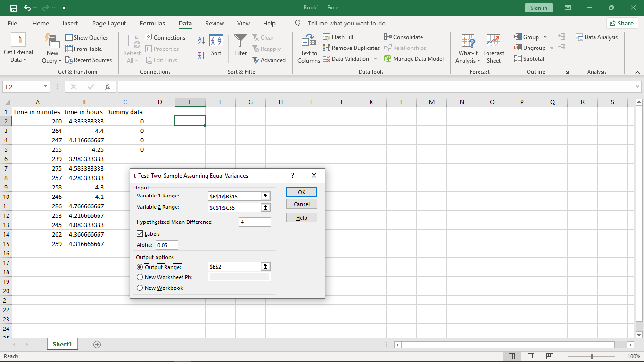Click the Variable 1 Range collapse icon
Viewport: 644px width, 362px height.
[x=266, y=196]
